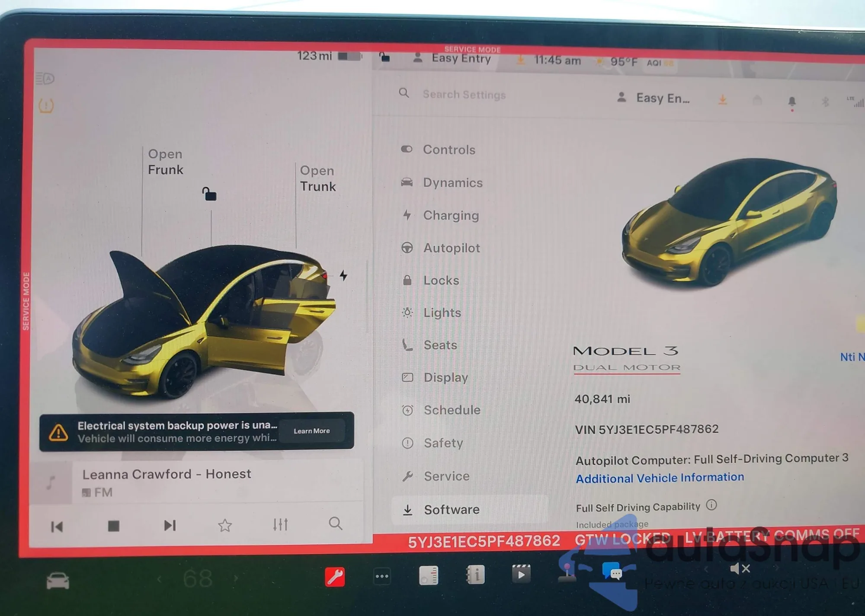This screenshot has width=865, height=616.
Task: Unmute the volume speaker icon
Action: tap(740, 569)
